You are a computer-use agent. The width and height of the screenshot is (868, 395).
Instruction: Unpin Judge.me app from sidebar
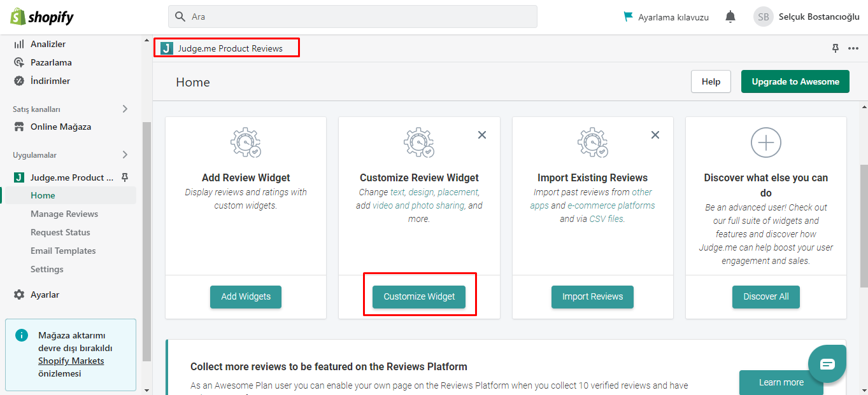[x=125, y=177]
